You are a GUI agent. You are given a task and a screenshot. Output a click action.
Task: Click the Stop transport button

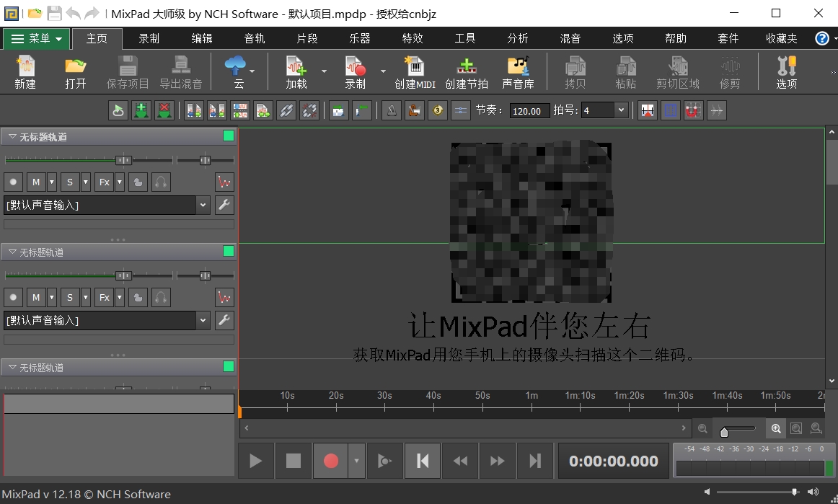click(x=294, y=461)
